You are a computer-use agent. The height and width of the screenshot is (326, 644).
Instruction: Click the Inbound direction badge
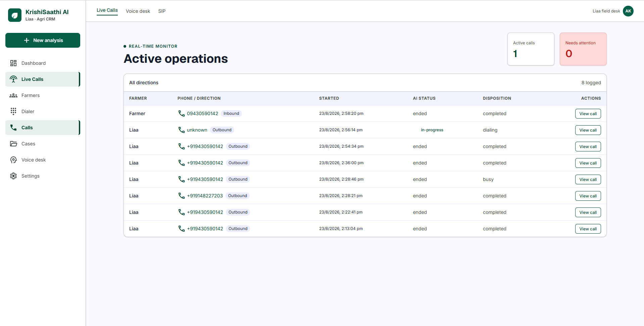click(231, 113)
